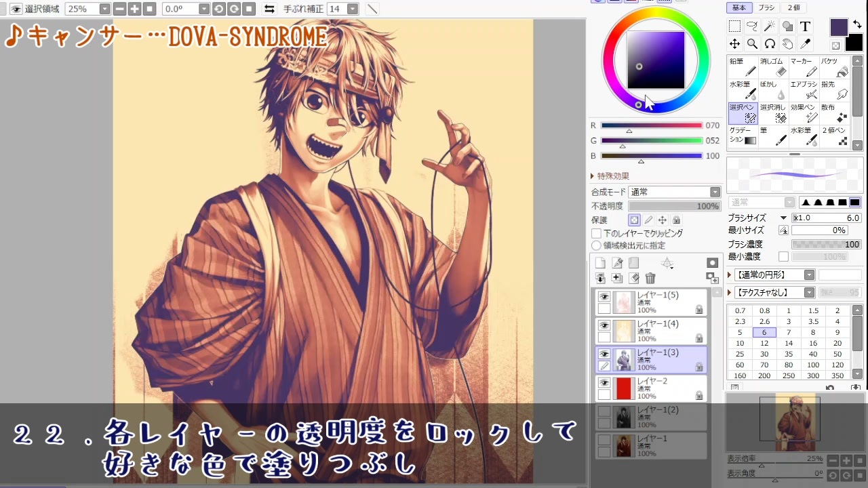Choose the 2値ペン binary pen
Image resolution: width=868 pixels, height=488 pixels.
pos(834,136)
